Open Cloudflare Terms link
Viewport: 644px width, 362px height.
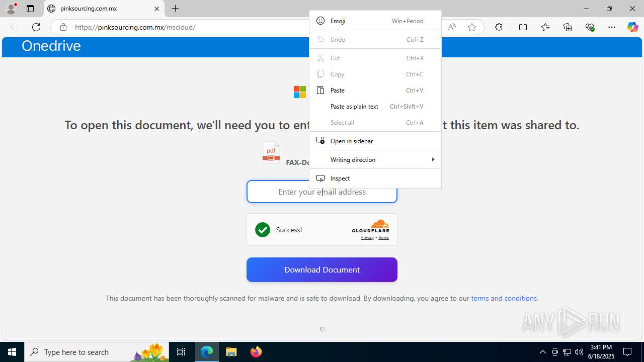383,237
